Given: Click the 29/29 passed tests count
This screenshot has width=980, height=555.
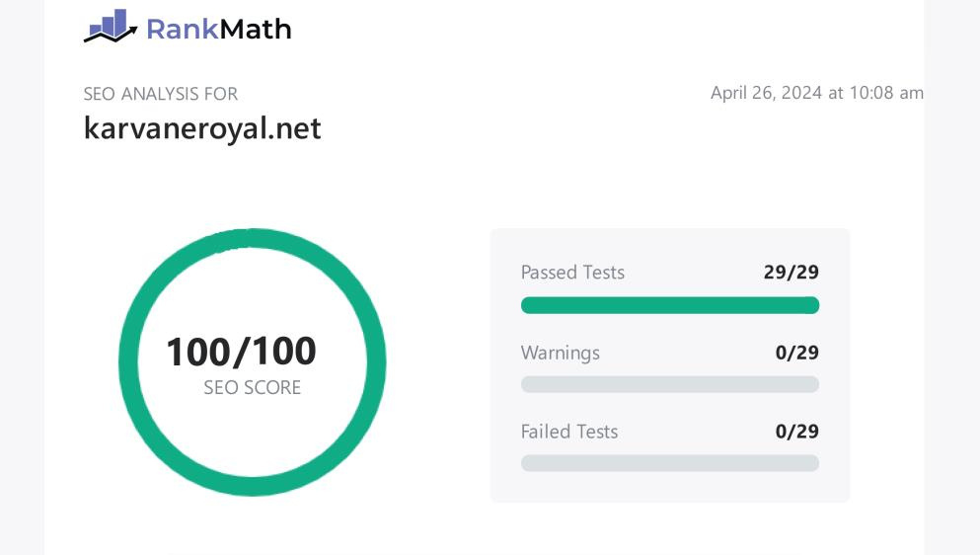Looking at the screenshot, I should click(791, 273).
